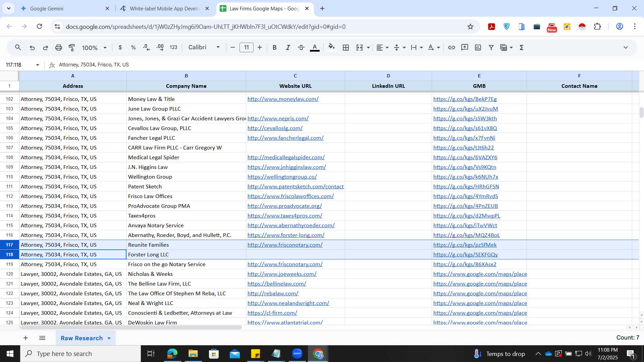Screen dimensions: 644x362
Task: Open the Borders tool
Action: coord(346,48)
